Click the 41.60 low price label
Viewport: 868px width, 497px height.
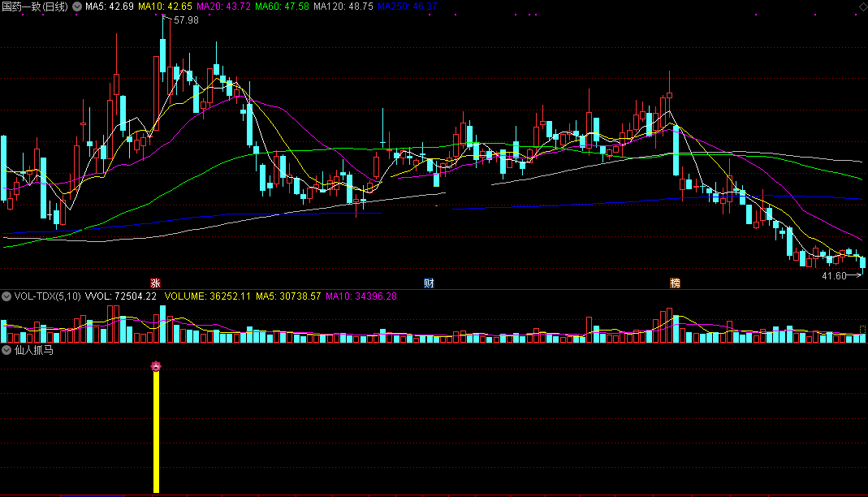pyautogui.click(x=834, y=275)
